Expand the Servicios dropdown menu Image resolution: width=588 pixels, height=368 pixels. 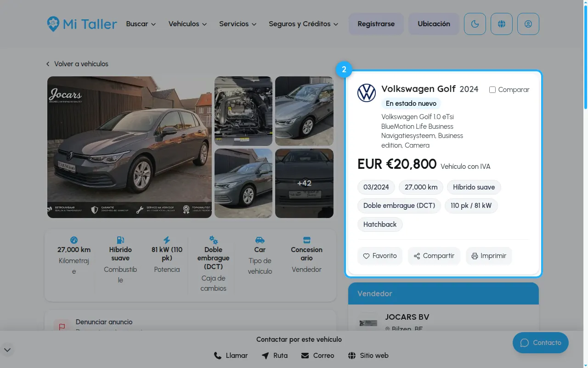pos(237,24)
